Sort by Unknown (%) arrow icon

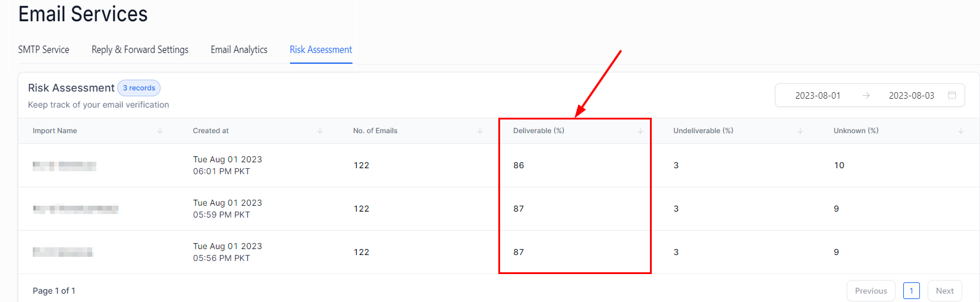961,131
